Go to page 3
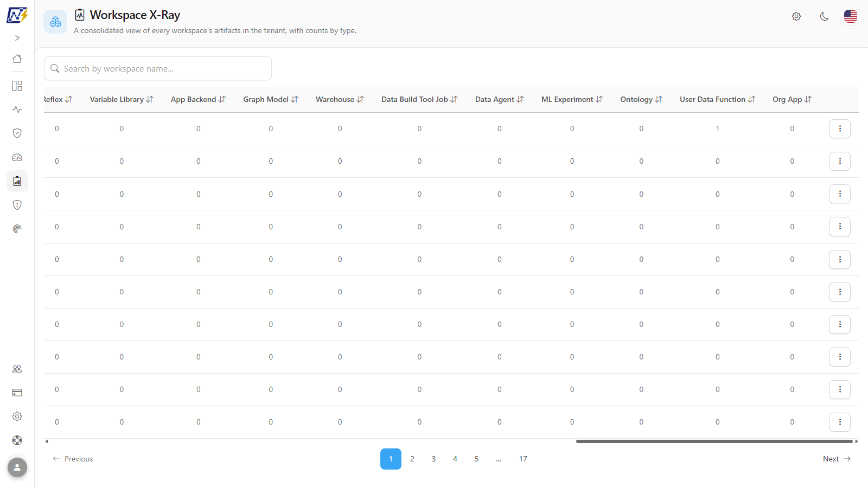 pos(433,459)
